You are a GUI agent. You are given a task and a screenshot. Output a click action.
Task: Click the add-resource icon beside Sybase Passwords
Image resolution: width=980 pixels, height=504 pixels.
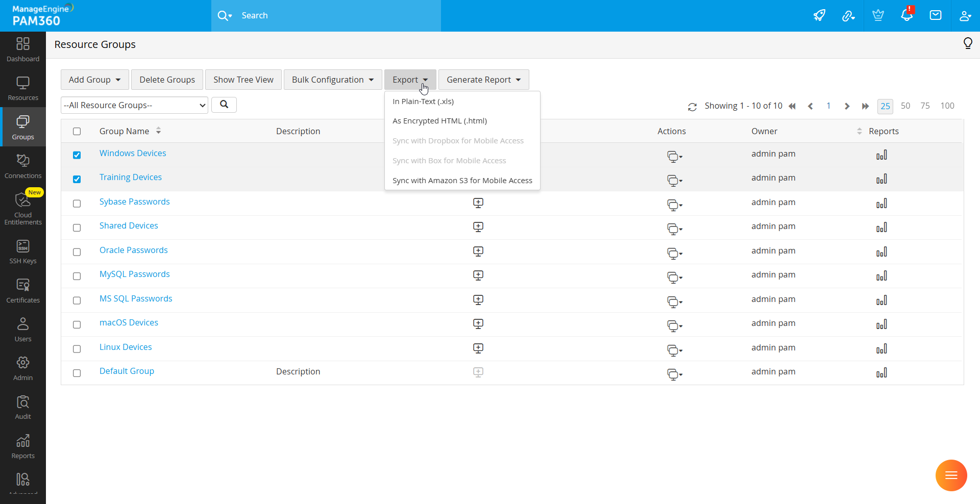pos(478,203)
